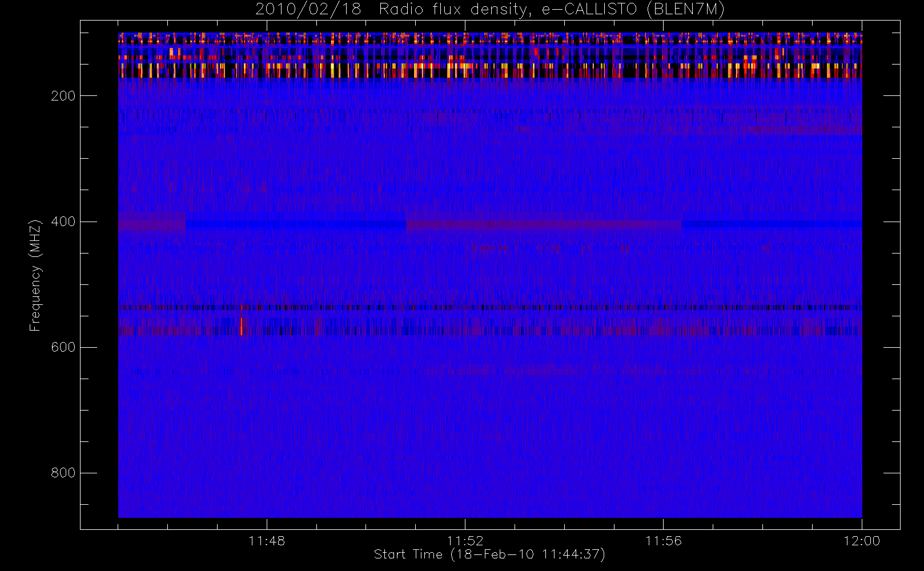Click the 11:52 time tick label
The width and height of the screenshot is (924, 571).
click(465, 541)
